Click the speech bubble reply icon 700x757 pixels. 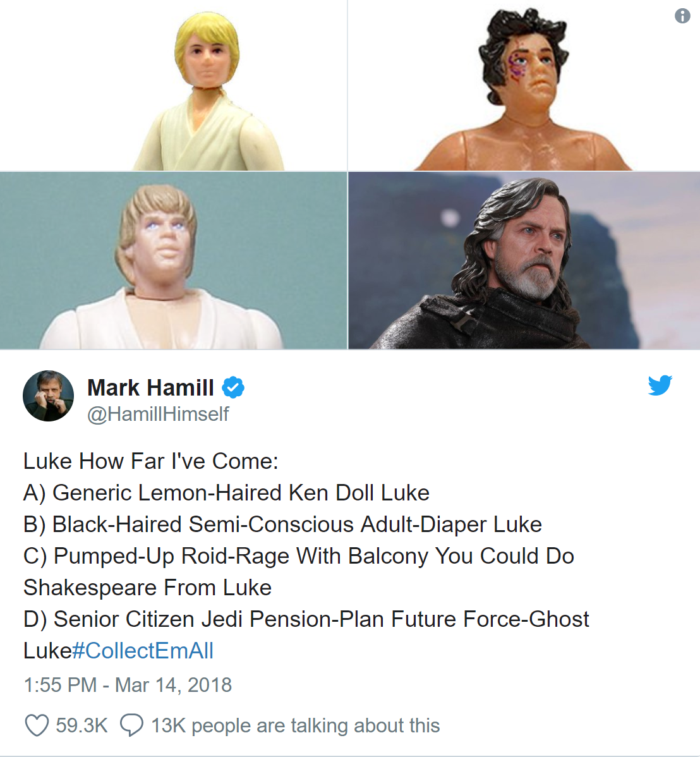(x=131, y=725)
